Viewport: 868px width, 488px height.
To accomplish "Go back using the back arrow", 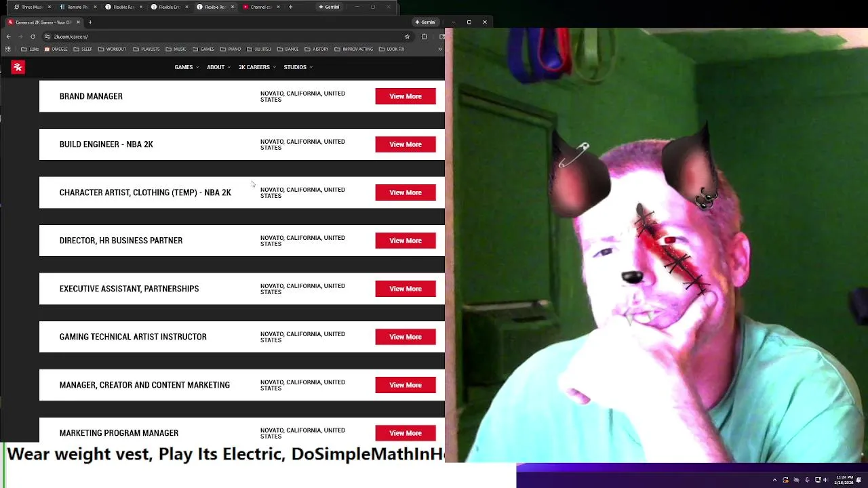I will click(8, 37).
